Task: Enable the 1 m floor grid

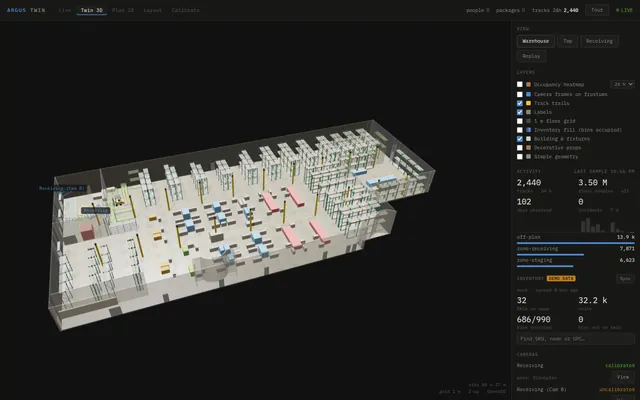Action: (520, 121)
